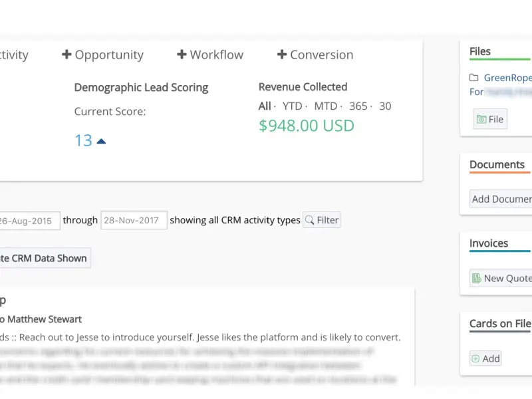Switch revenue view to YTD
The height and width of the screenshot is (399, 532).
coord(292,106)
